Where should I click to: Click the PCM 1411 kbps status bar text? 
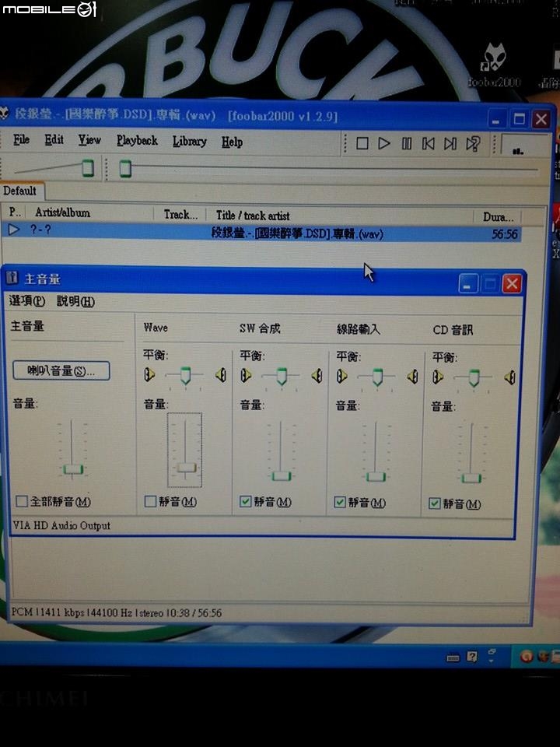117,612
